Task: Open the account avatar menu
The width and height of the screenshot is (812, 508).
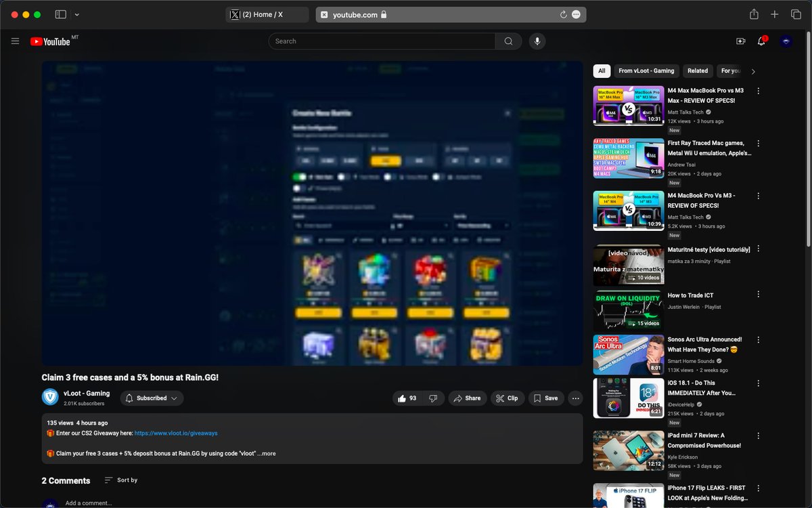Action: pyautogui.click(x=786, y=41)
